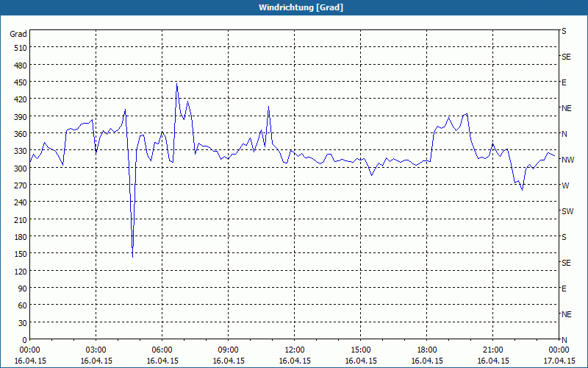588x368 pixels.
Task: Select the 480 y-axis label
Action: pos(21,65)
